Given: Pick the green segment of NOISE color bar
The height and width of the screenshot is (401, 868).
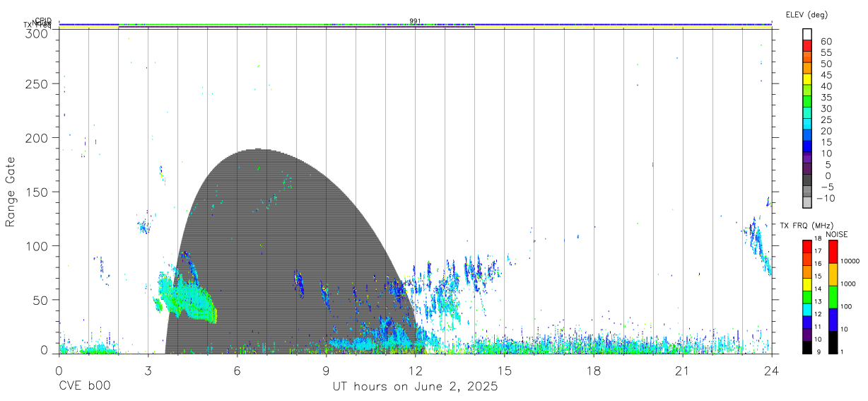Looking at the screenshot, I should click(833, 297).
